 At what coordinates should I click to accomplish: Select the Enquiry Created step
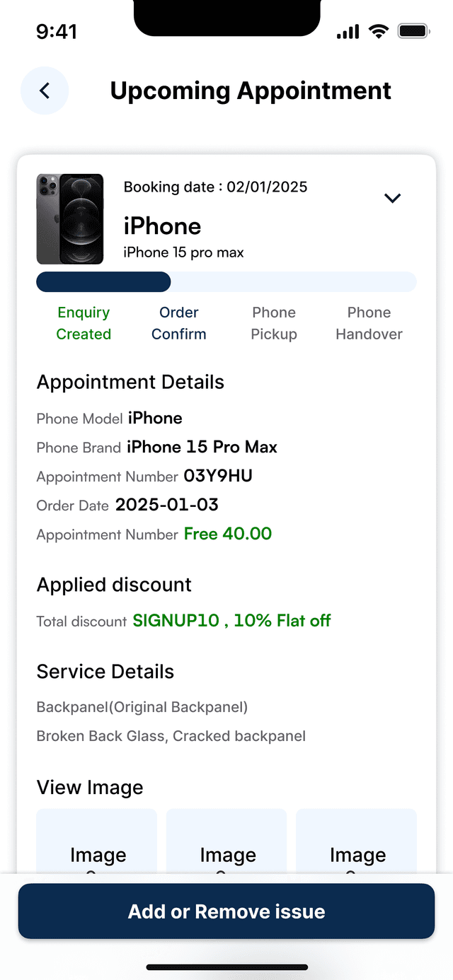coord(84,323)
